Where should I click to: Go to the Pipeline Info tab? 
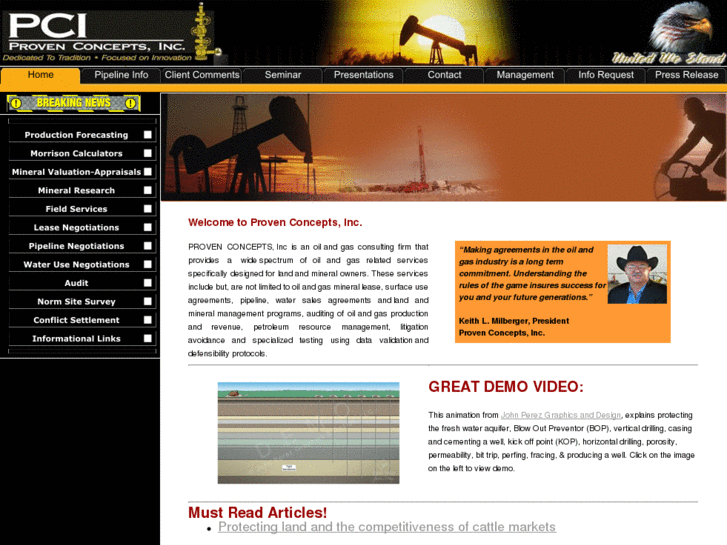click(x=121, y=75)
